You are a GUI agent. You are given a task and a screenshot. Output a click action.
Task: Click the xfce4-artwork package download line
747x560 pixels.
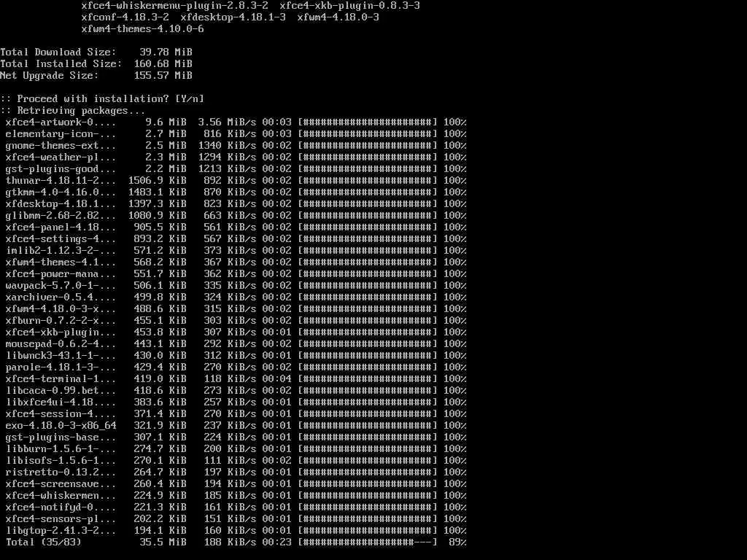pos(236,122)
